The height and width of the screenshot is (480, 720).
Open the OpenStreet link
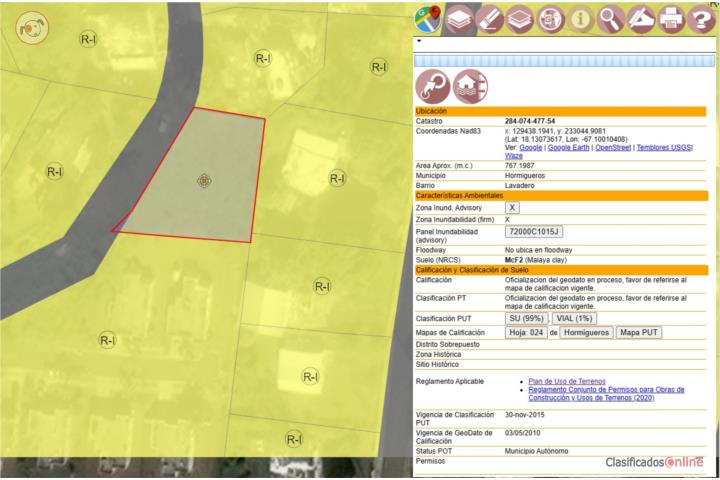click(x=613, y=147)
